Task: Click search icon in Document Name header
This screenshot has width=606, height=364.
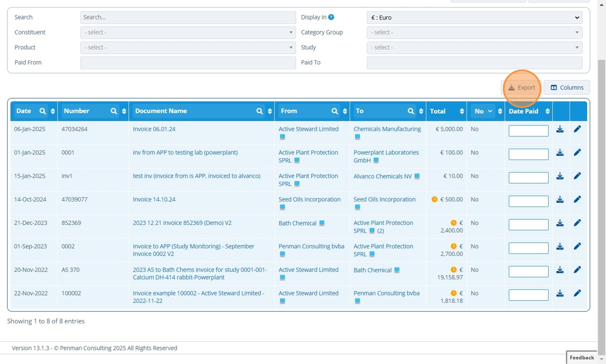Action: click(260, 111)
